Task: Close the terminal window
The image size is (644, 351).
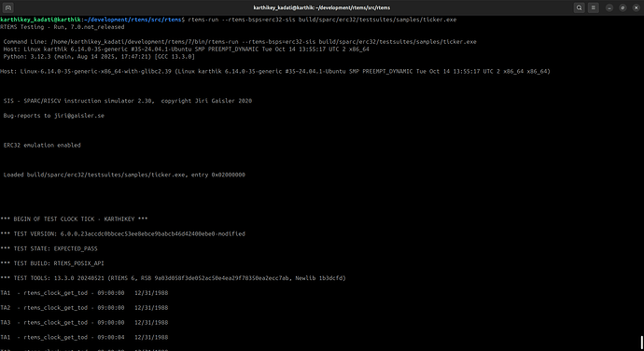Action: tap(637, 7)
